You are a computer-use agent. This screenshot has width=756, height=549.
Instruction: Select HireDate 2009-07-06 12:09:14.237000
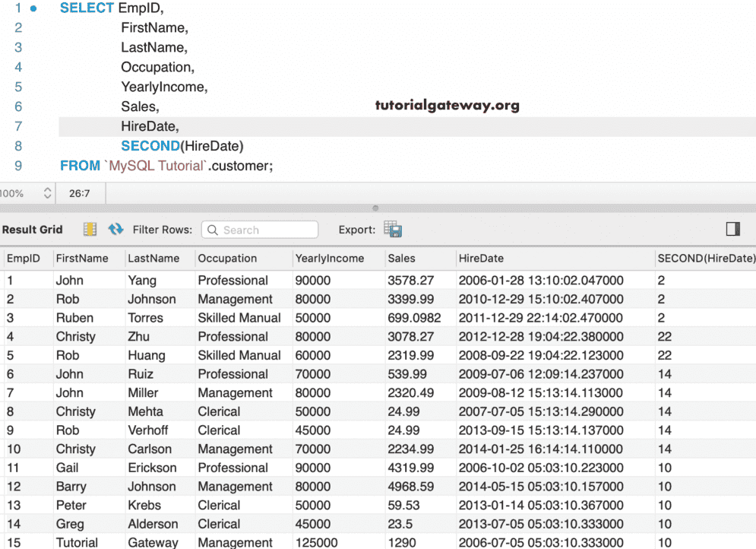click(x=541, y=374)
